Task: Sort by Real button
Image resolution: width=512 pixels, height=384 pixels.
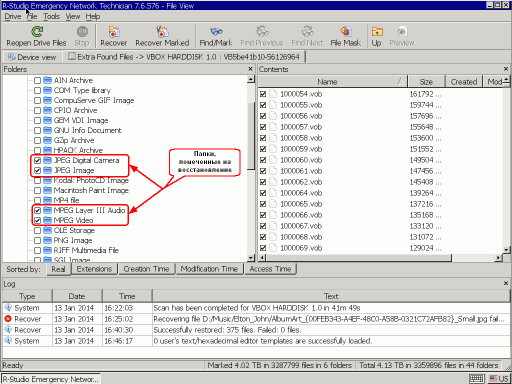Action: pyautogui.click(x=58, y=269)
